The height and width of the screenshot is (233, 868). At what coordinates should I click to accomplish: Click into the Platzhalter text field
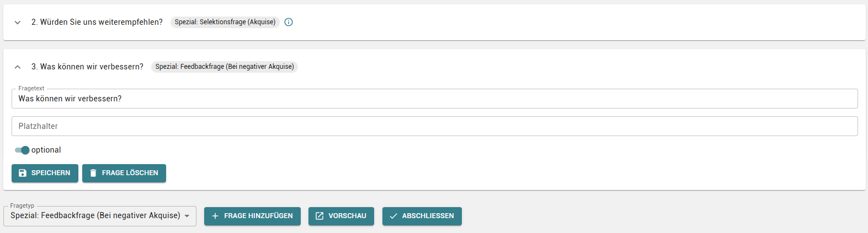[434, 126]
